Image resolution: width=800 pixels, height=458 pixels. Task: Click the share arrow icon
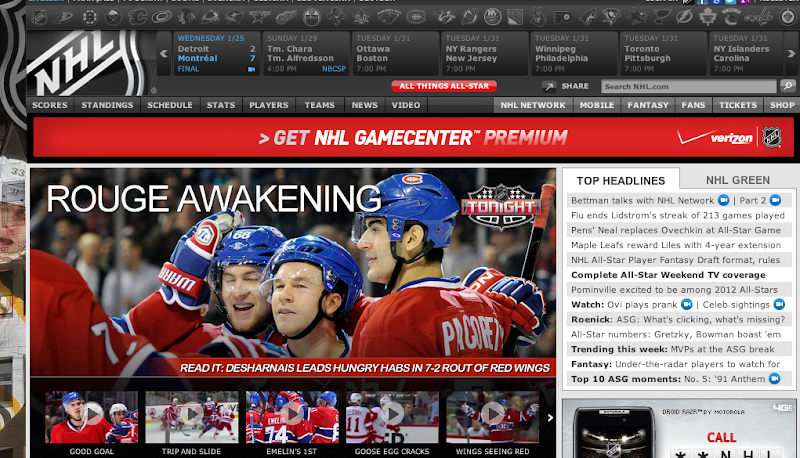[x=549, y=87]
